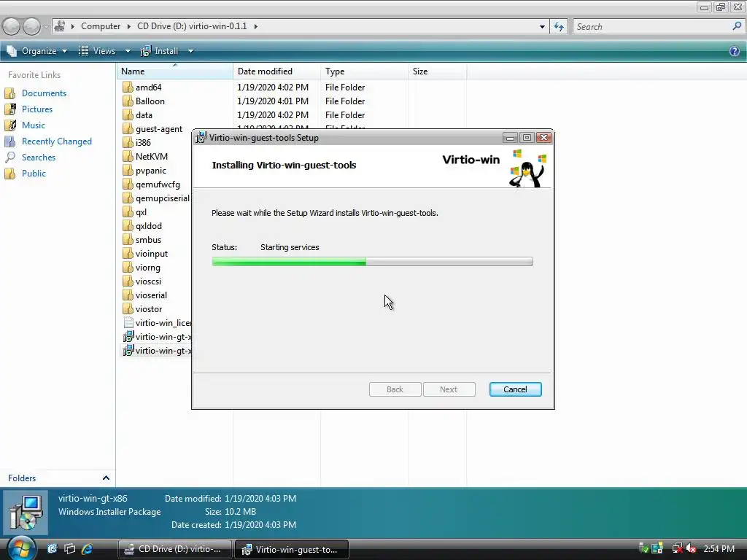This screenshot has width=747, height=560.
Task: Click the refresh button beside address bar
Action: coord(558,27)
